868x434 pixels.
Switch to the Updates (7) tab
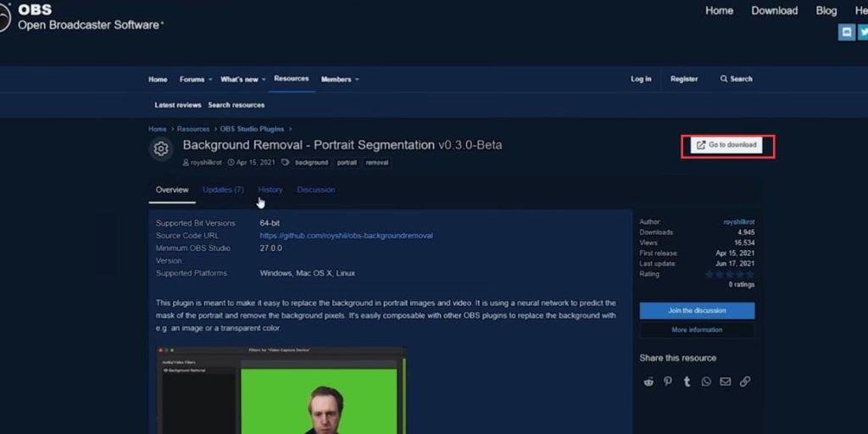pyautogui.click(x=223, y=190)
